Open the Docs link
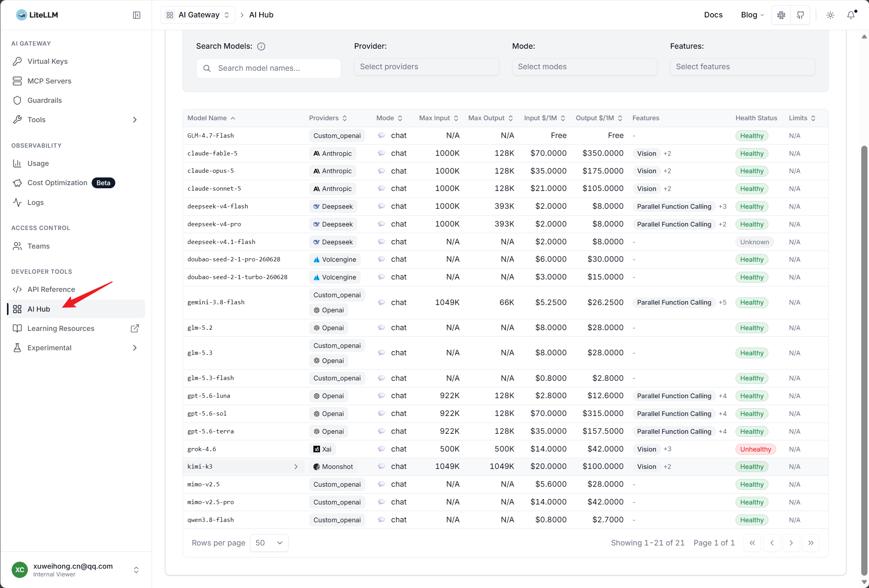Viewport: 869px width, 588px height. click(713, 15)
